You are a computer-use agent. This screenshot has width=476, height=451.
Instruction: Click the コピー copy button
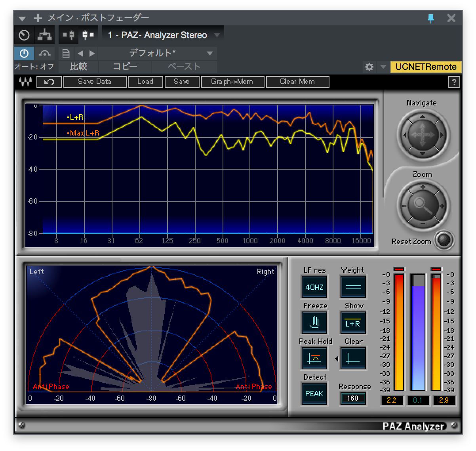(x=125, y=67)
